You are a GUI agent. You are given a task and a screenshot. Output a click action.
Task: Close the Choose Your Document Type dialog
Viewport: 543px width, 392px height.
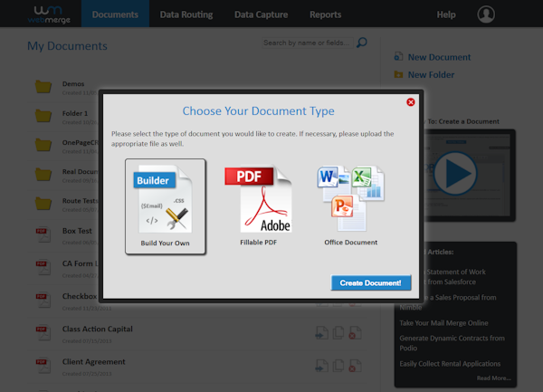point(411,102)
